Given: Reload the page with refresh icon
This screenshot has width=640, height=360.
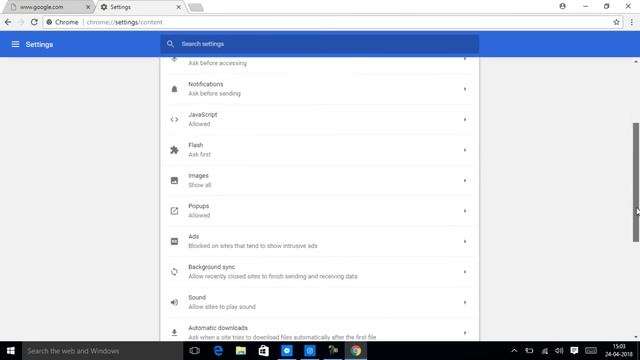Looking at the screenshot, I should click(x=34, y=22).
